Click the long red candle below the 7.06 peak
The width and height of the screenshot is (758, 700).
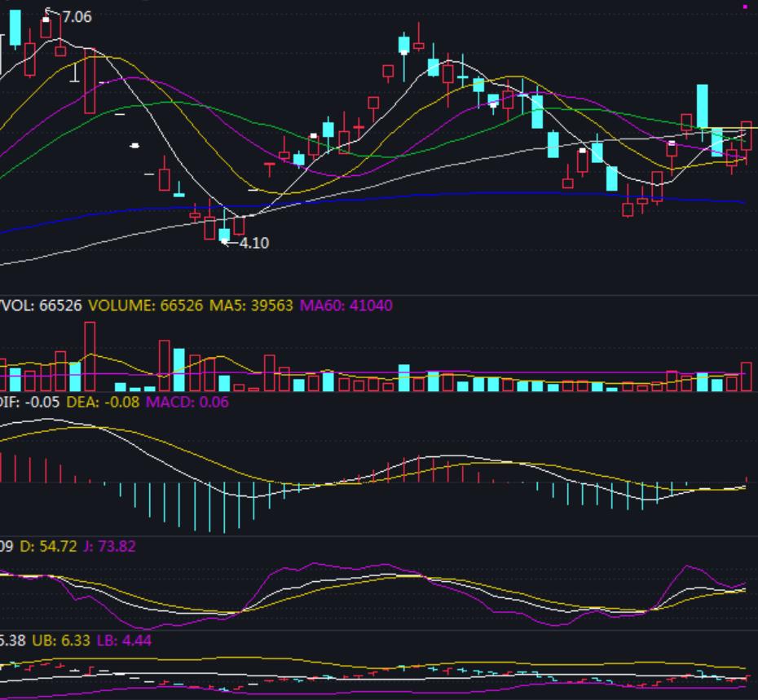90,81
